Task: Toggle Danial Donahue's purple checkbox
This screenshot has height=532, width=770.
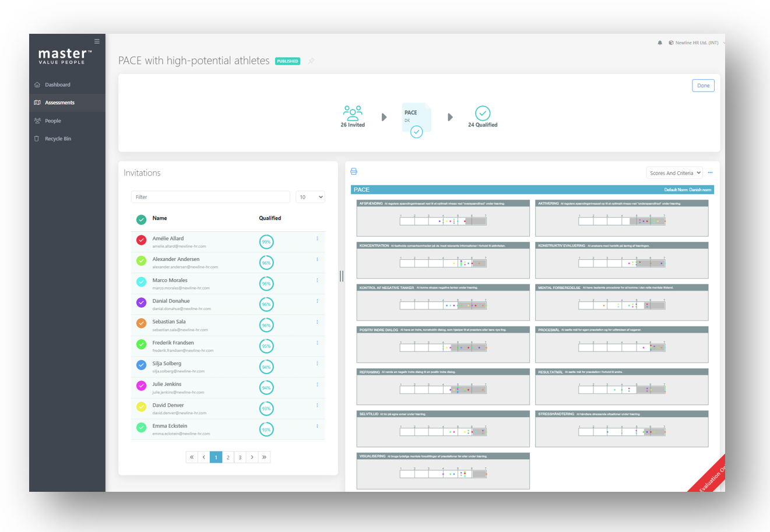Action: pyautogui.click(x=141, y=302)
